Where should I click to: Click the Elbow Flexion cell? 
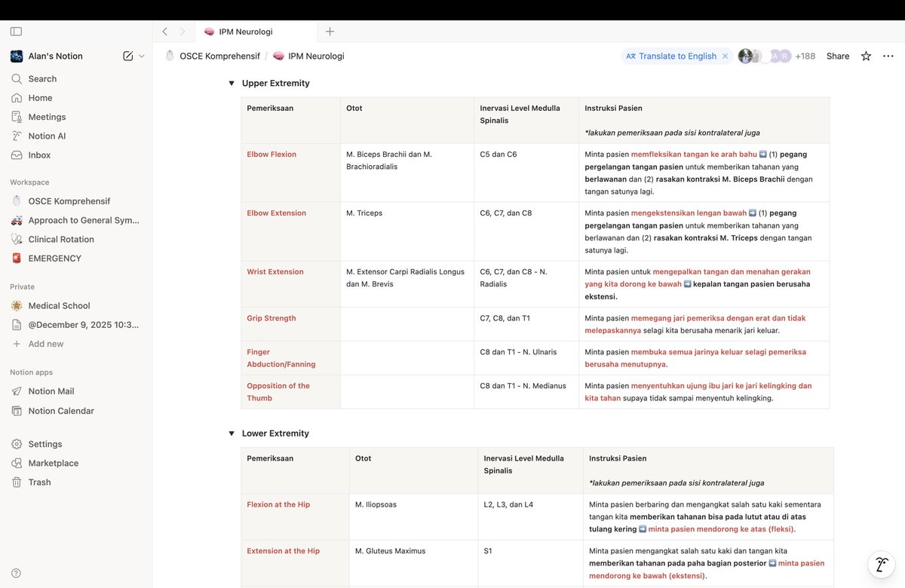tap(290, 173)
